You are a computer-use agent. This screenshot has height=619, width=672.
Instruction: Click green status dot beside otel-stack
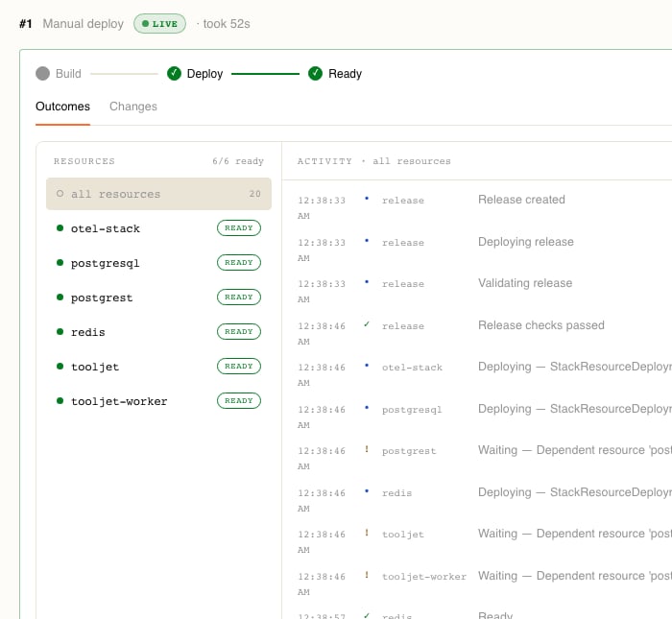tap(60, 227)
